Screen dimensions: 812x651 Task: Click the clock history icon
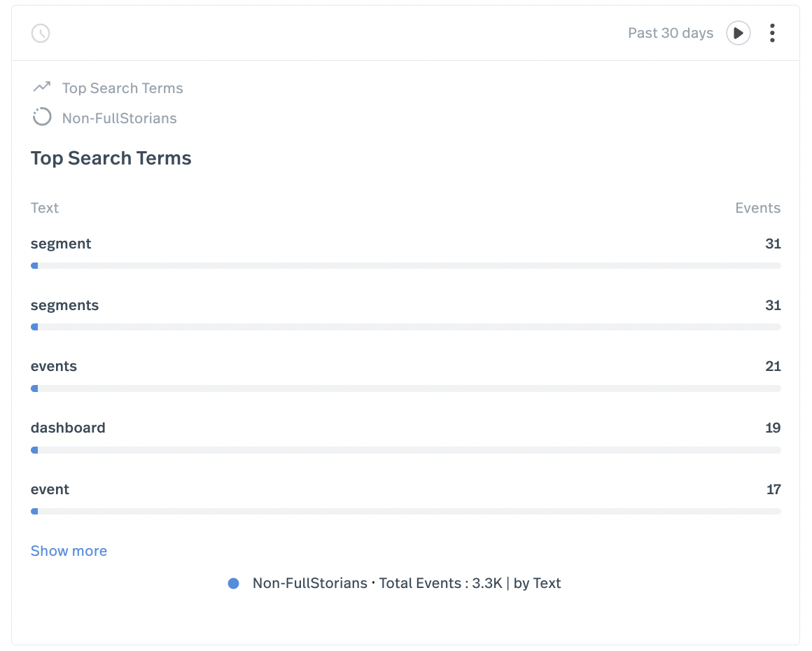41,34
